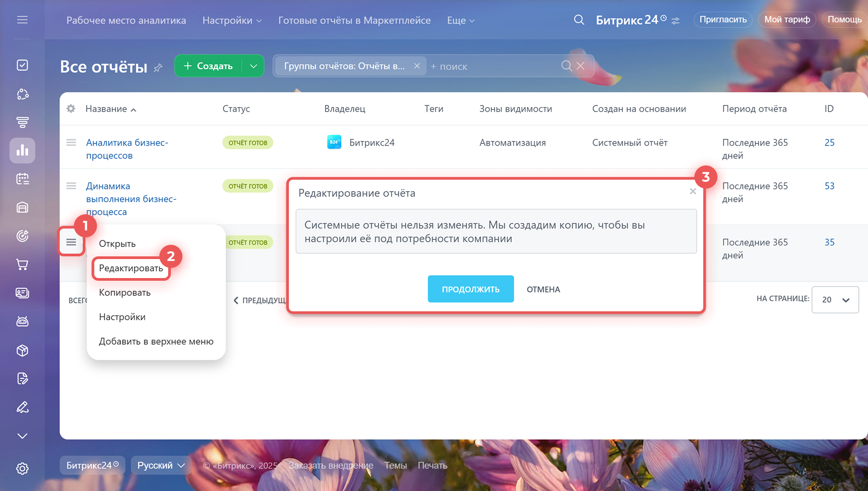
Task: Click the magnifier icon in the filter field
Action: 566,66
